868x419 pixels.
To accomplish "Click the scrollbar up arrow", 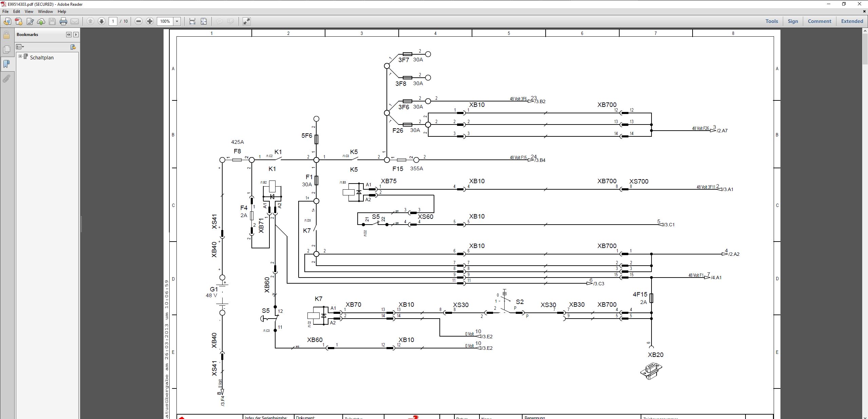I will pyautogui.click(x=865, y=31).
